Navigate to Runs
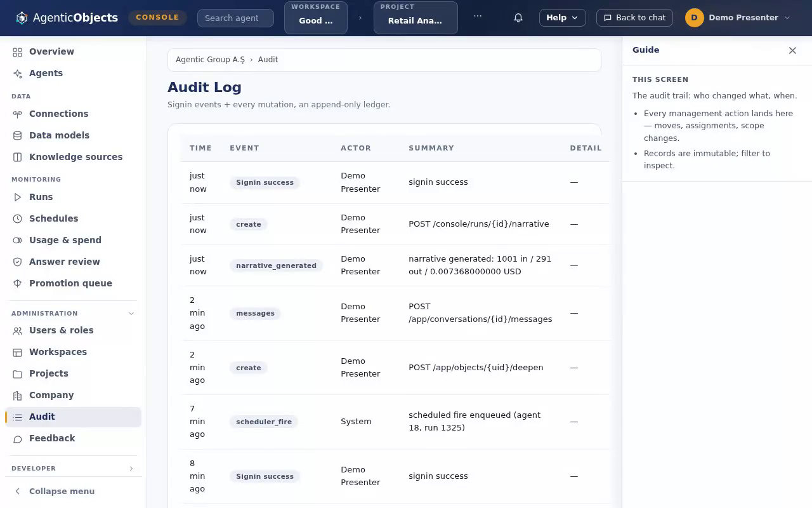The height and width of the screenshot is (508, 812). point(74,197)
